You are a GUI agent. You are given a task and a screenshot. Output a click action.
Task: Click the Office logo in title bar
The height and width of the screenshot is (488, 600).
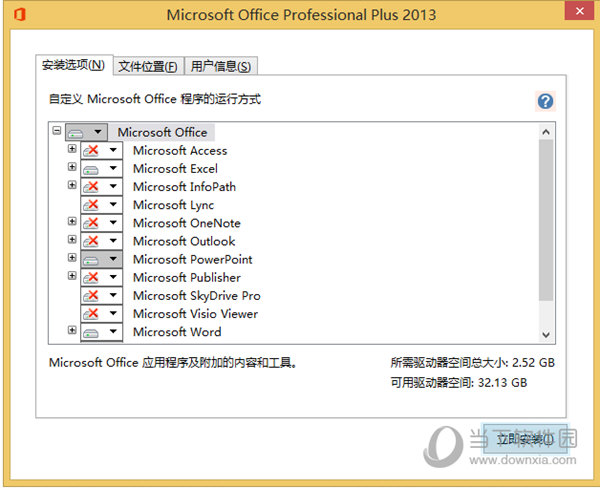pyautogui.click(x=20, y=15)
